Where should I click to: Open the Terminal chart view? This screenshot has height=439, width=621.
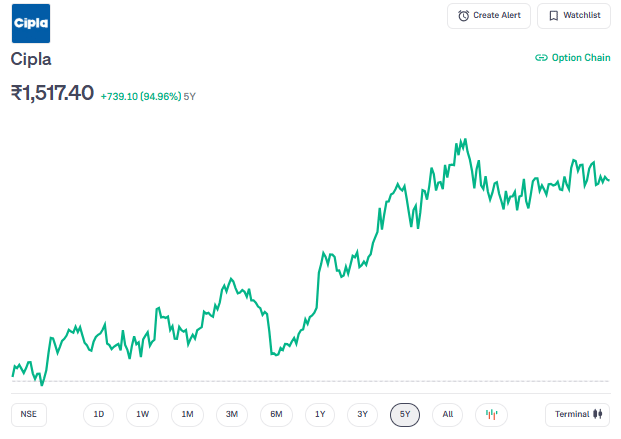578,414
